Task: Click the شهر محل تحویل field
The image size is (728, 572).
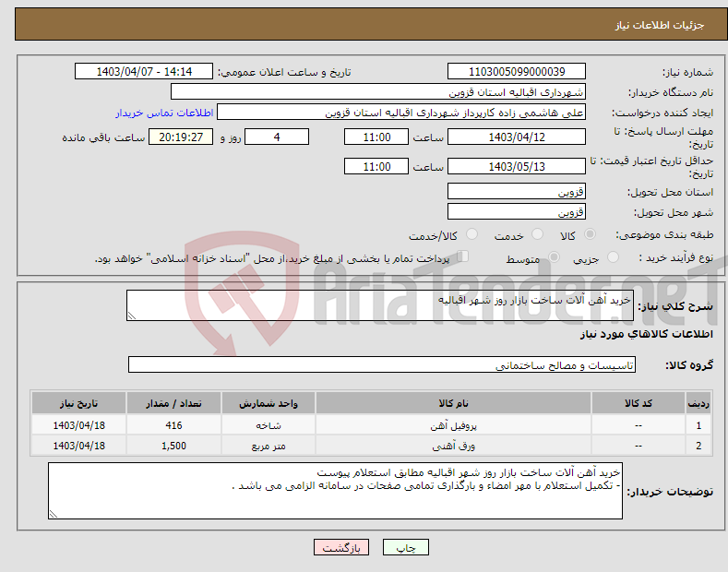Action: (x=517, y=211)
